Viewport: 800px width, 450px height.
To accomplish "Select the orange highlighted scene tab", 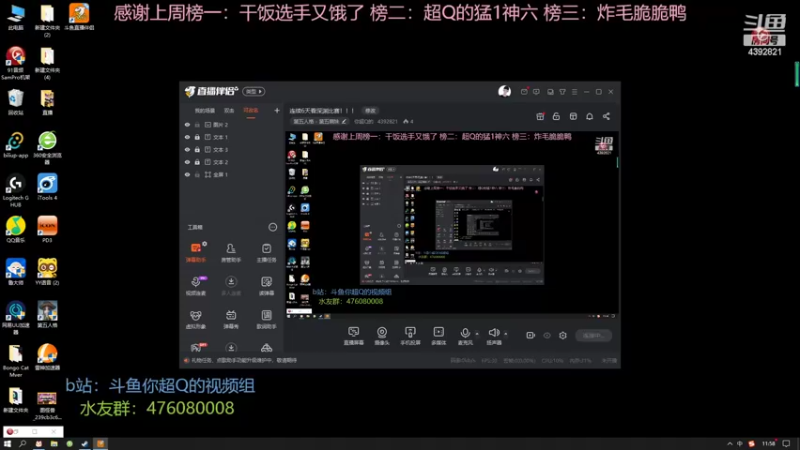I will [x=251, y=111].
